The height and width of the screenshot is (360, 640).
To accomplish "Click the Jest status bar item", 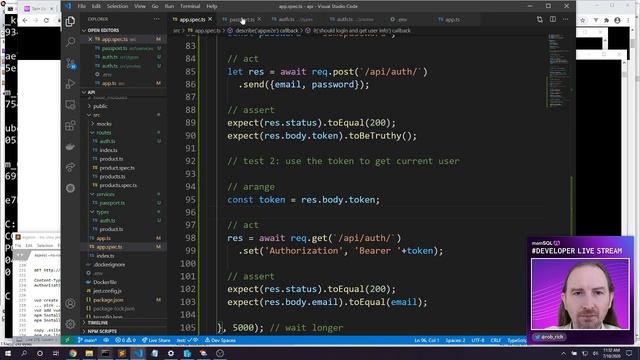I will click(x=187, y=340).
